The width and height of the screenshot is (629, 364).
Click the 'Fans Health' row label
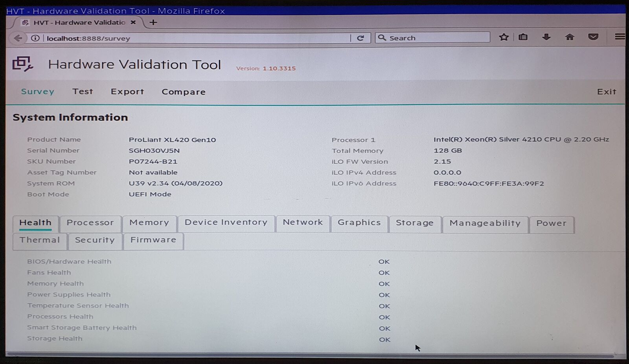pyautogui.click(x=49, y=273)
